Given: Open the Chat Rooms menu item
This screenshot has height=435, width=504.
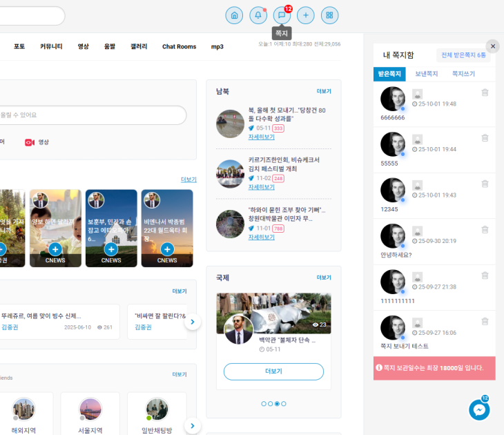Looking at the screenshot, I should pyautogui.click(x=179, y=46).
